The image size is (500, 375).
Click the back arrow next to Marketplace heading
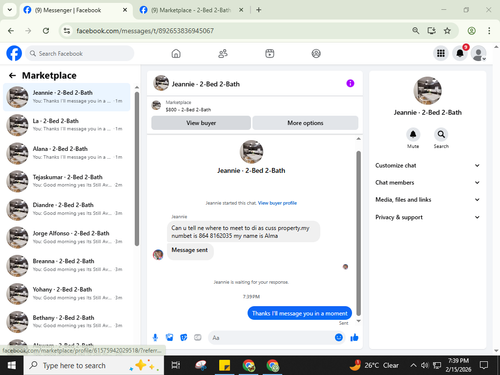[12, 76]
